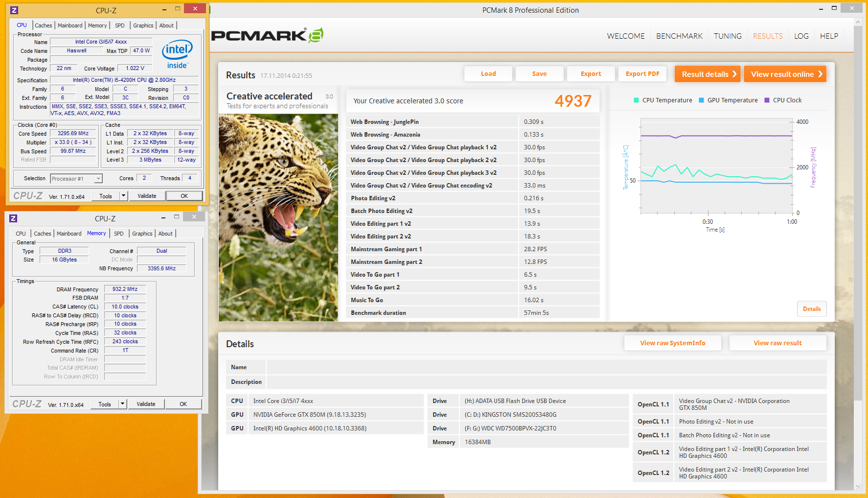Switch to Caches tab in CPU-Z processor window
This screenshot has height=498, width=868.
click(44, 25)
